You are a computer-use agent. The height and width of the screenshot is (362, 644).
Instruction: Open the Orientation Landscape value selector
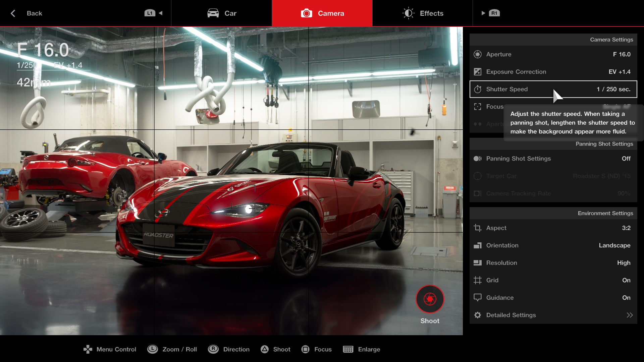[614, 245]
